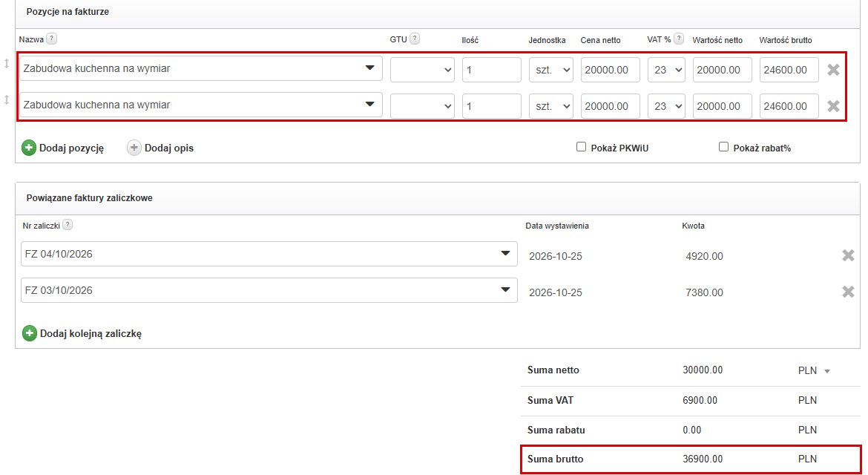868x475 pixels.
Task: Open the GTU dropdown in the first row
Action: (x=422, y=70)
